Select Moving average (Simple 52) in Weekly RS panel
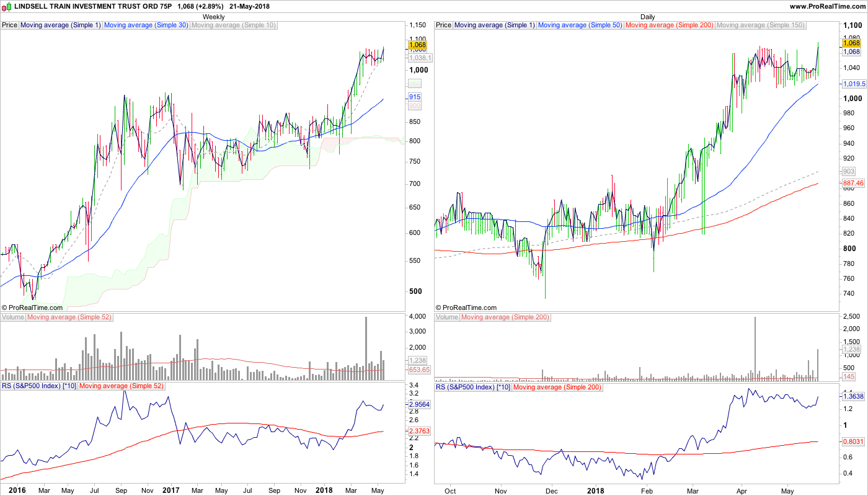 point(123,387)
